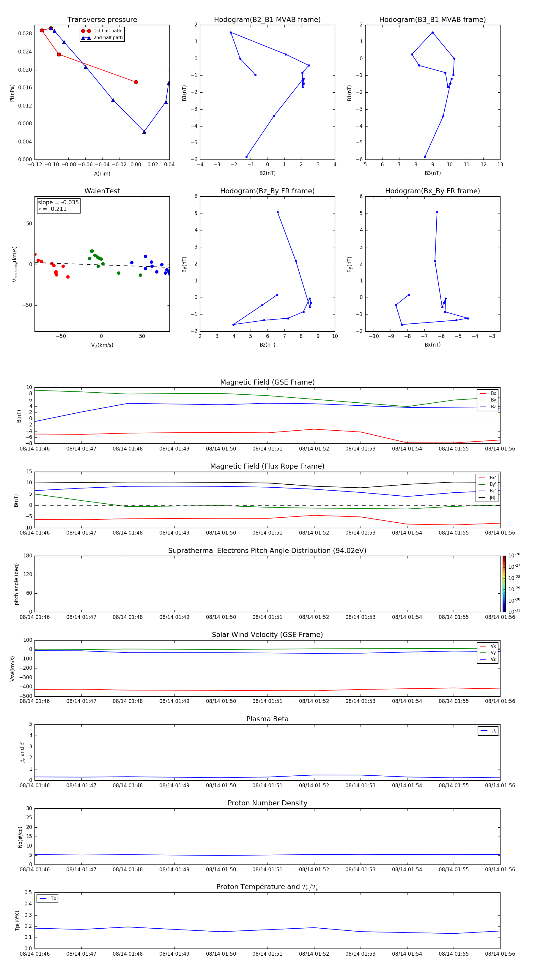Image resolution: width=535 pixels, height=980 pixels.
Task: Click the 'Transverse pressure' plot title
Action: coord(102,19)
